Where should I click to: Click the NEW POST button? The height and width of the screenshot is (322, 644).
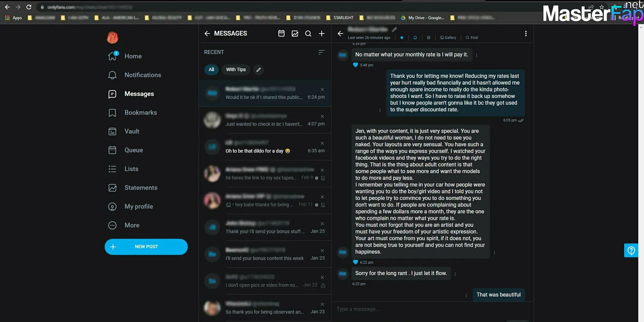(x=146, y=247)
